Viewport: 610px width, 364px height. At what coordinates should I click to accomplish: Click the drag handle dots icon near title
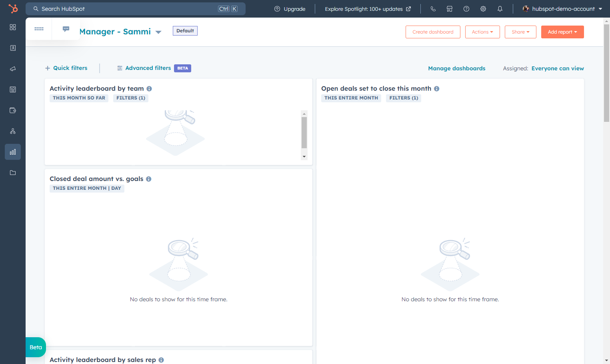39,29
